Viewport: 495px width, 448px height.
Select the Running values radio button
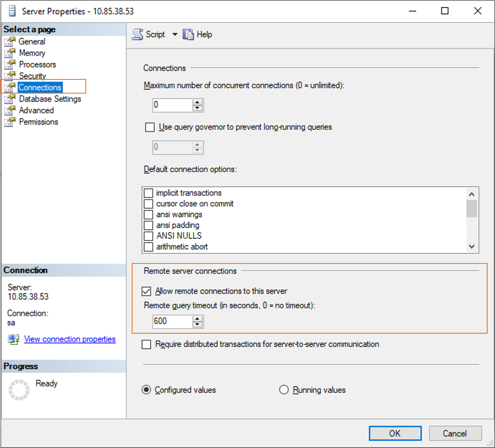[284, 390]
